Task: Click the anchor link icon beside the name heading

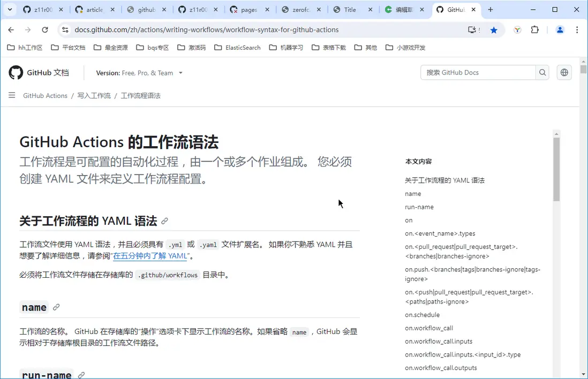Action: tap(56, 307)
